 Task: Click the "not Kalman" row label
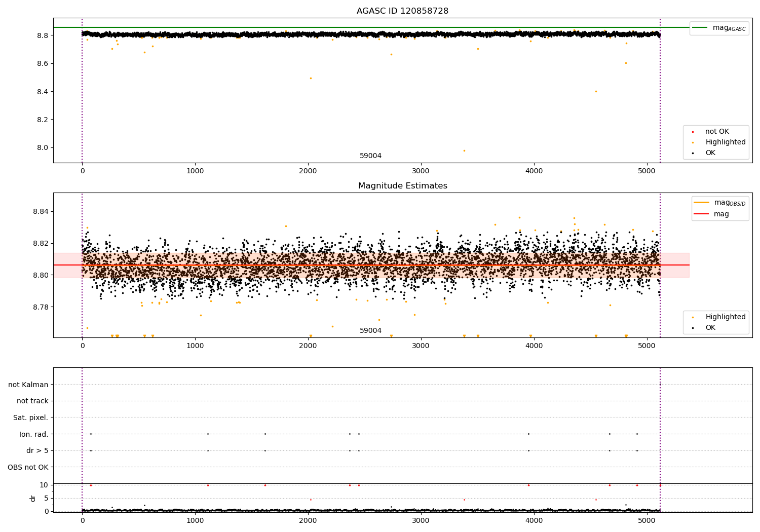pos(28,385)
